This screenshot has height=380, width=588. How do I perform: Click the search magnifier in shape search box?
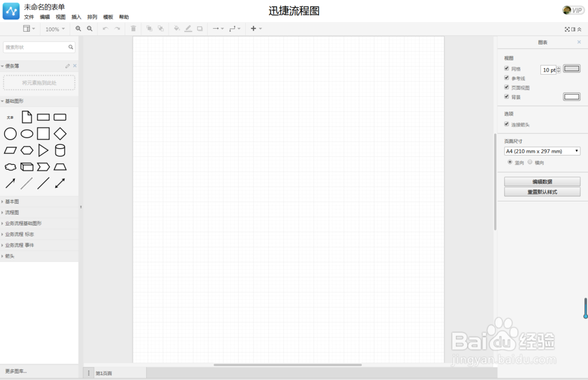[71, 47]
